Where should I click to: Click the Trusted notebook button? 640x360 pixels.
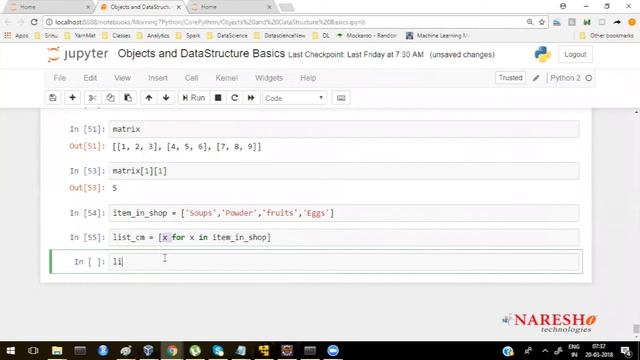510,78
